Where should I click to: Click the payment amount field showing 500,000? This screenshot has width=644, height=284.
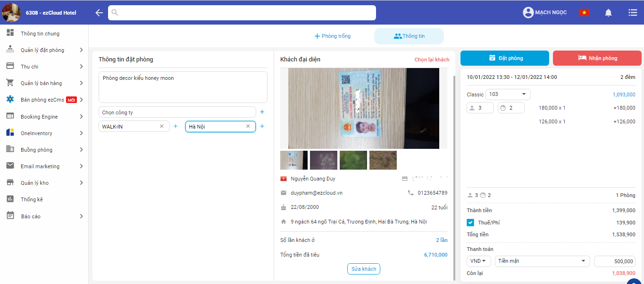tap(614, 261)
